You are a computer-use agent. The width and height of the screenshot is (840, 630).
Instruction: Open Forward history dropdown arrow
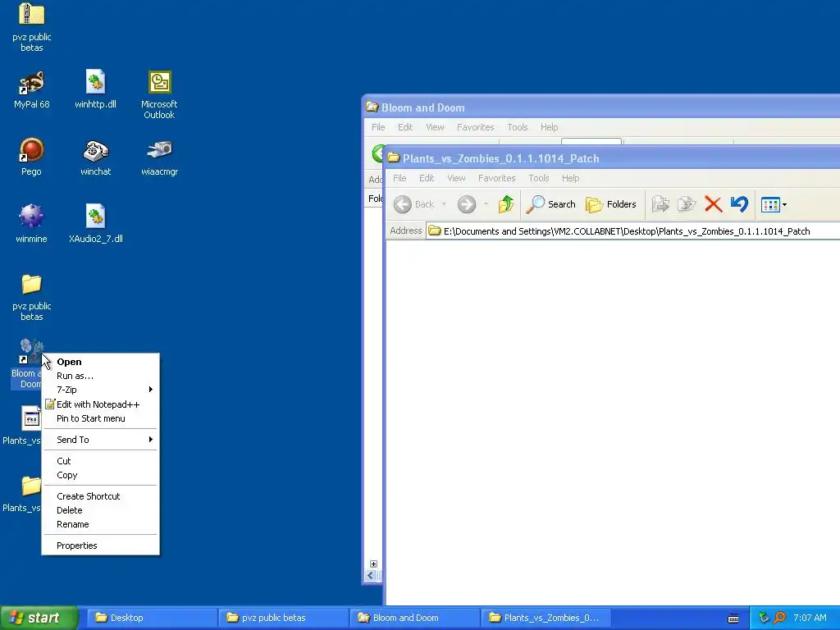pos(486,204)
